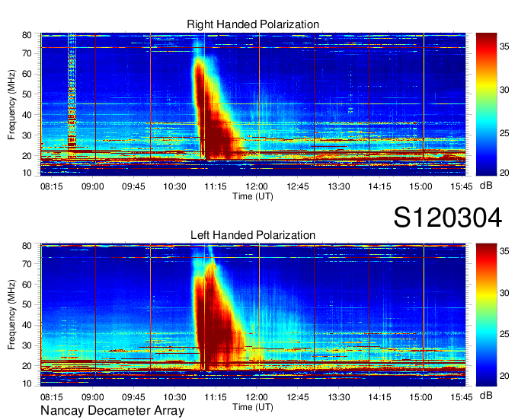Click the 14:15 time tick on the bottom plot
The width and height of the screenshot is (518, 420).
(x=380, y=397)
